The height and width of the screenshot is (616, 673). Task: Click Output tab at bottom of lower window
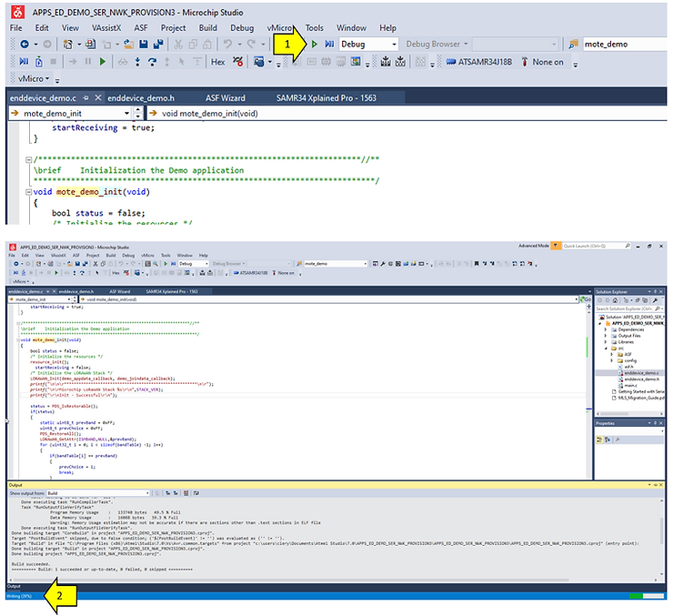[14, 586]
